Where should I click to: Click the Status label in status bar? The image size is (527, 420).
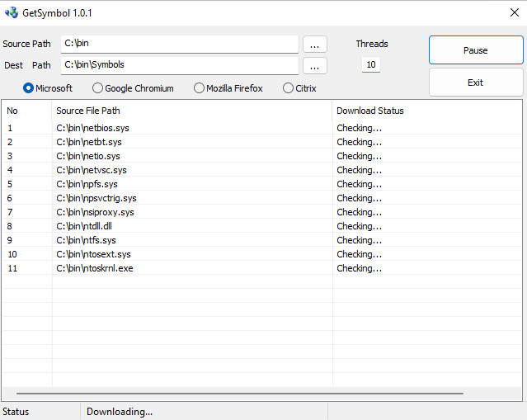pyautogui.click(x=16, y=412)
